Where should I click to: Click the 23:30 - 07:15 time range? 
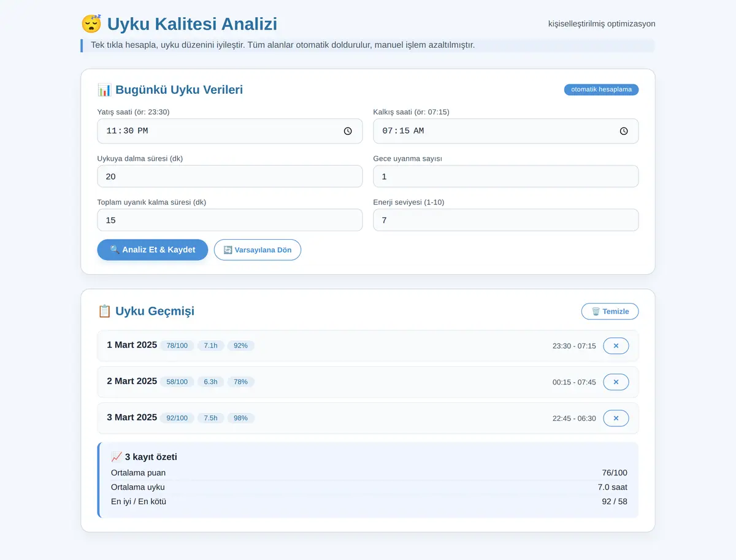[574, 346]
